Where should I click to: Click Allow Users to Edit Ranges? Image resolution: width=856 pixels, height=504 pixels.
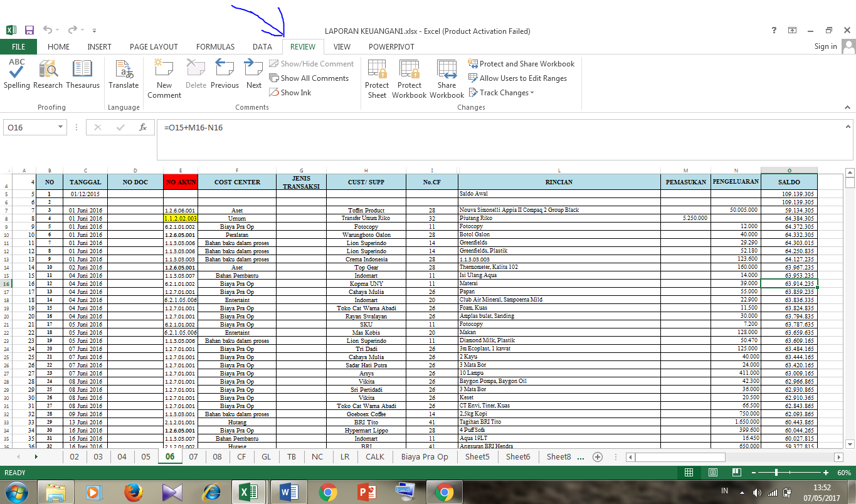[518, 78]
